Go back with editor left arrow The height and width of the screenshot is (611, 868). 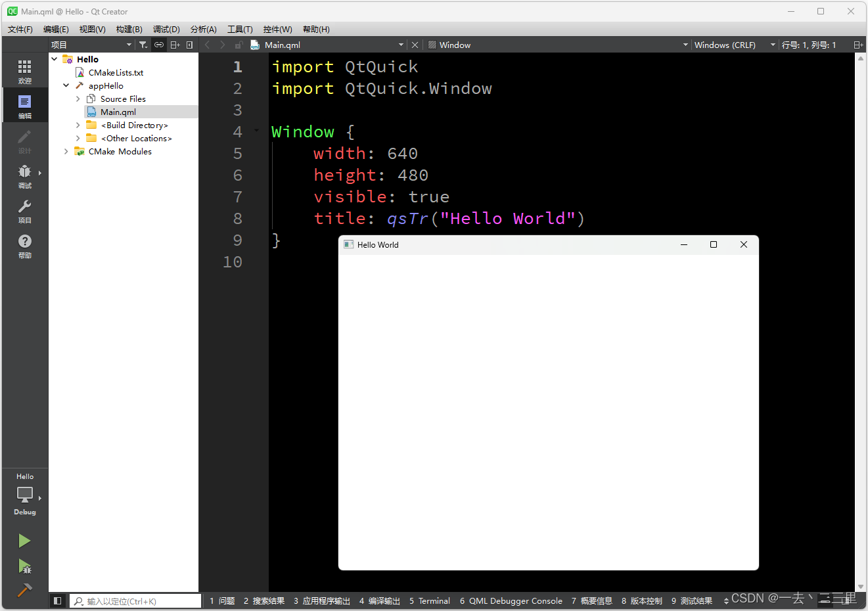pos(207,45)
